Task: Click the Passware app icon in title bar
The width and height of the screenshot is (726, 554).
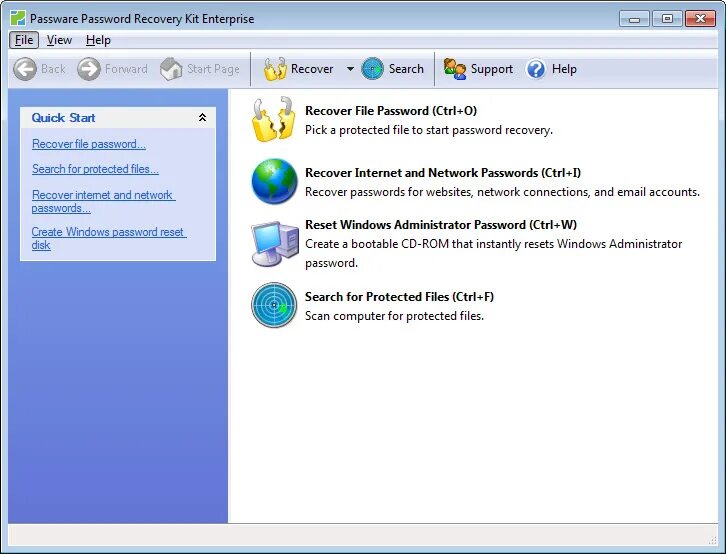Action: pyautogui.click(x=18, y=19)
